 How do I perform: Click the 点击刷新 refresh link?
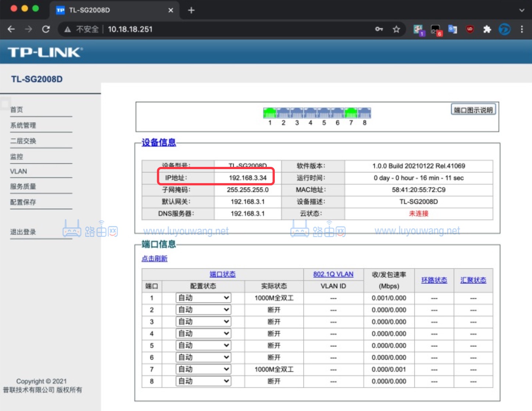(x=154, y=258)
